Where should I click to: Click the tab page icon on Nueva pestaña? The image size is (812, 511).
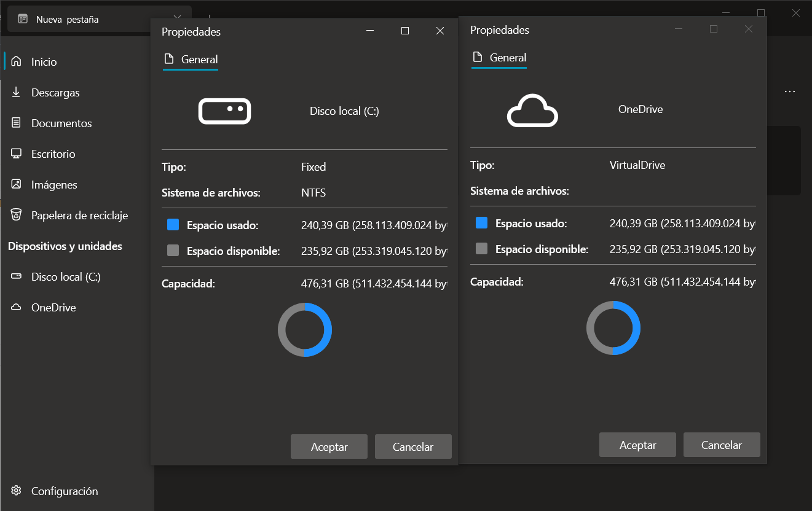coord(23,19)
